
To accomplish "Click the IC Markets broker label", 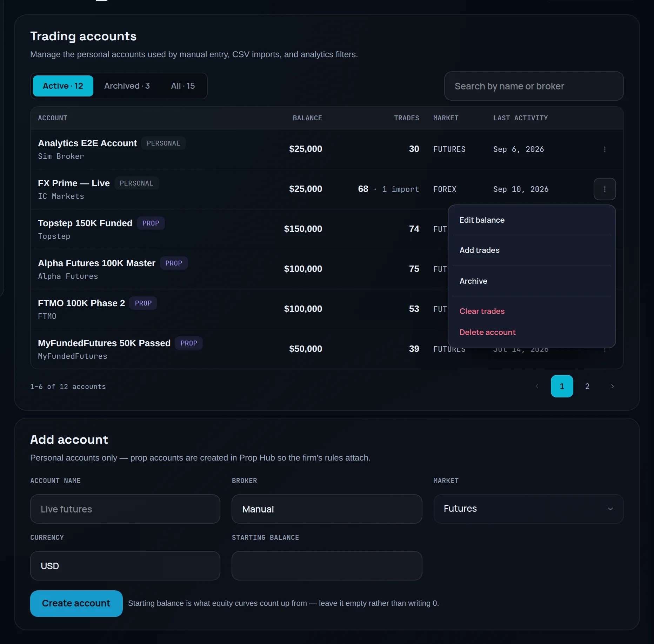I will pos(61,196).
